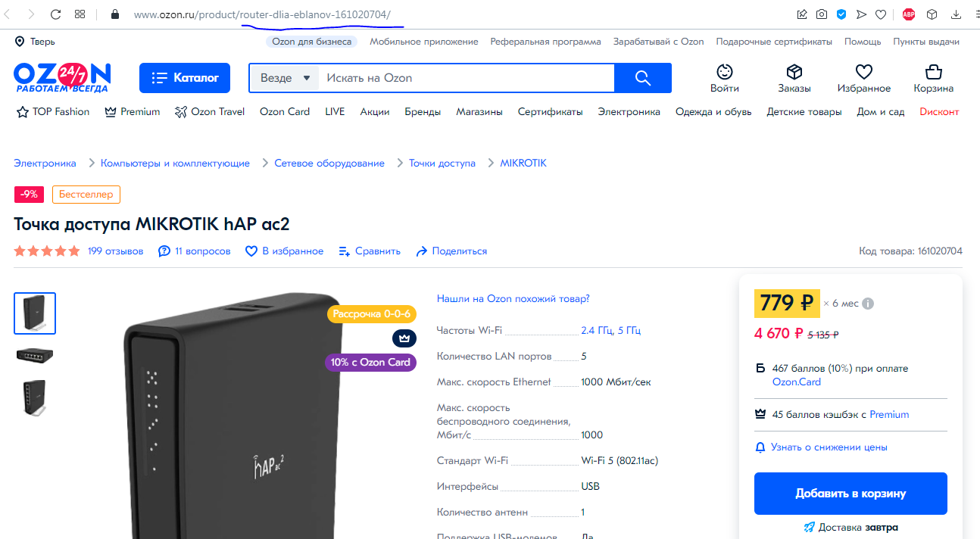Select the third product thumbnail

pyautogui.click(x=35, y=398)
